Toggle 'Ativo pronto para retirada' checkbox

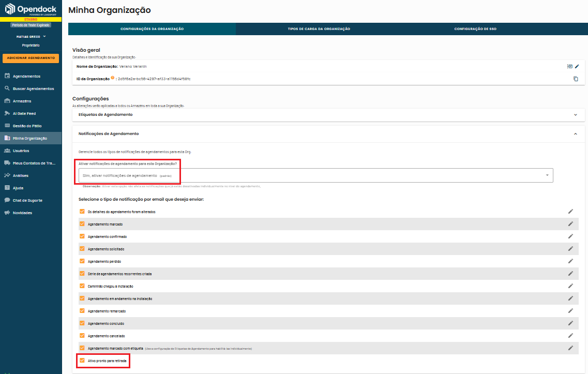[82, 361]
